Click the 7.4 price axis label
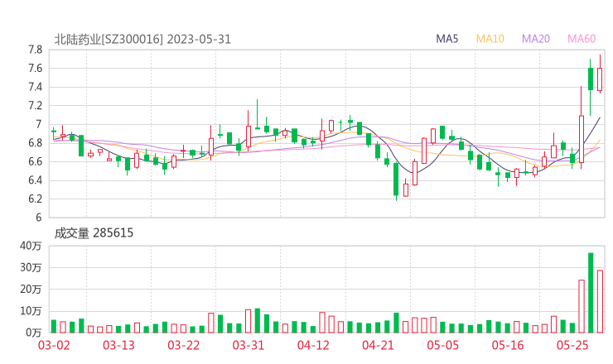Viewport: 613px width, 364px height. (x=35, y=87)
